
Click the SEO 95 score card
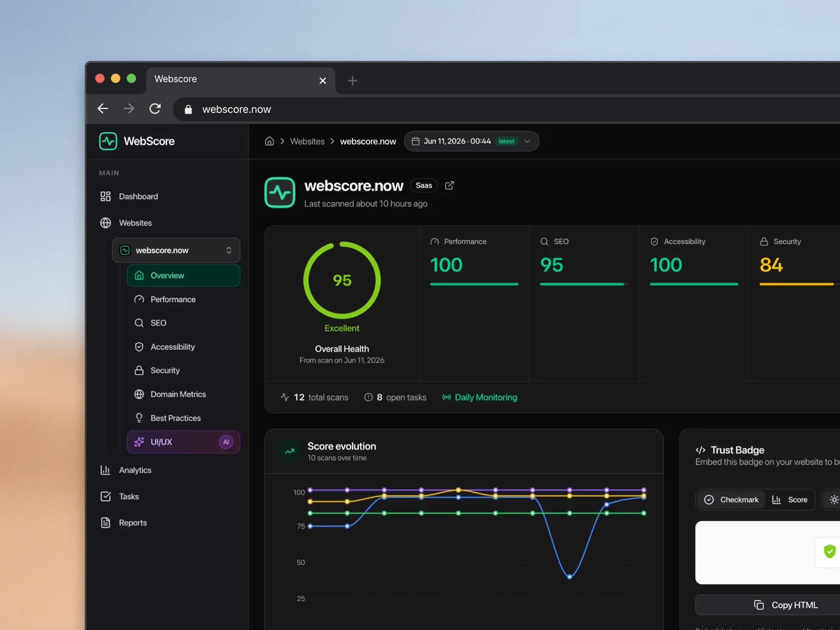click(x=584, y=303)
